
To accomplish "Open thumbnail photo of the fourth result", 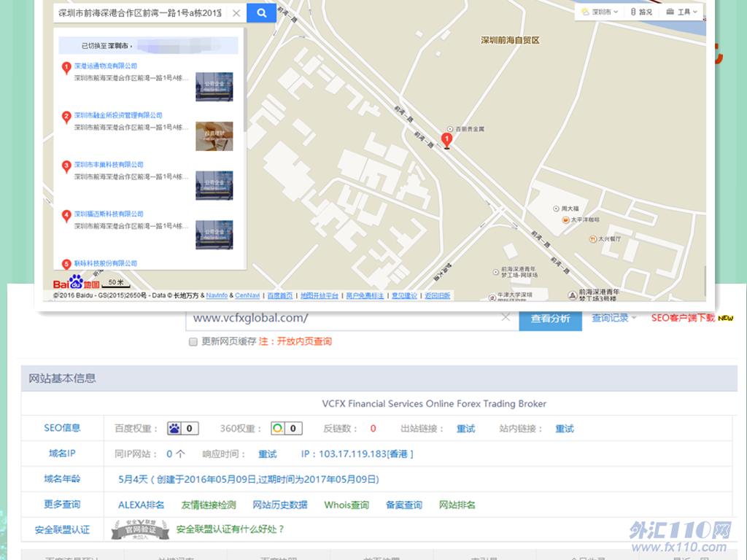I will (214, 235).
